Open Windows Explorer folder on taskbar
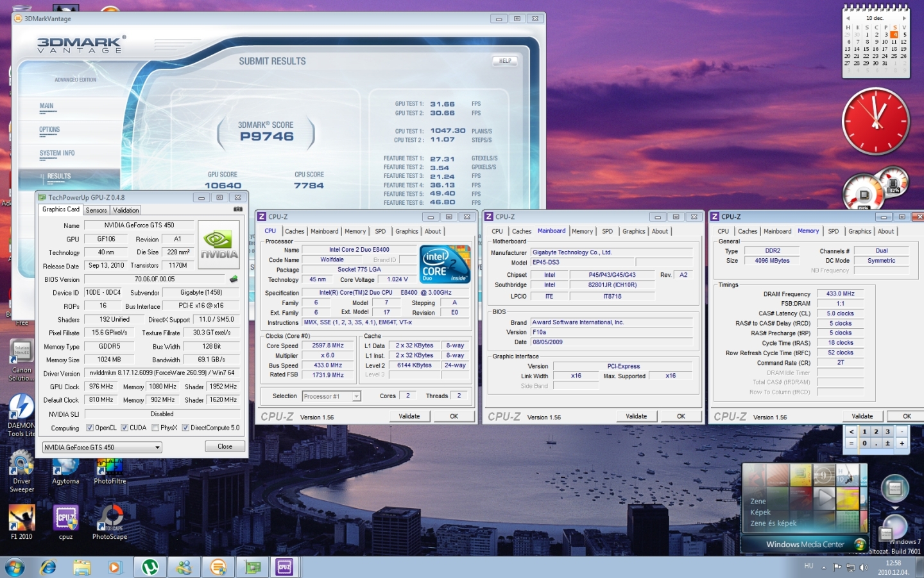This screenshot has width=924, height=578. tap(81, 567)
